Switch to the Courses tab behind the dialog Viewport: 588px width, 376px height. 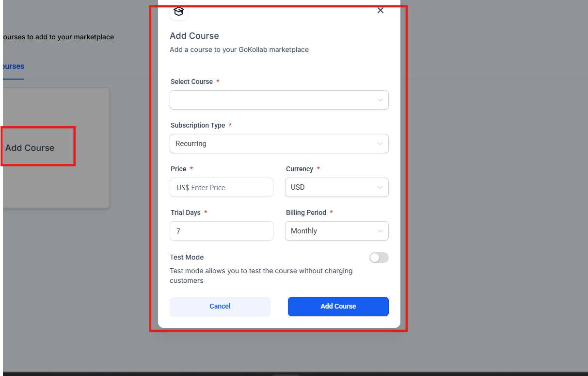(x=13, y=66)
